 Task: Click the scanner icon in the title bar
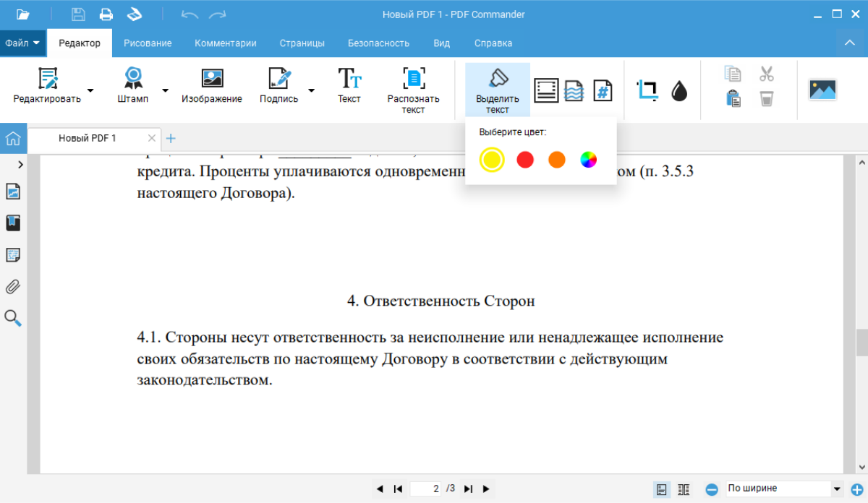135,14
